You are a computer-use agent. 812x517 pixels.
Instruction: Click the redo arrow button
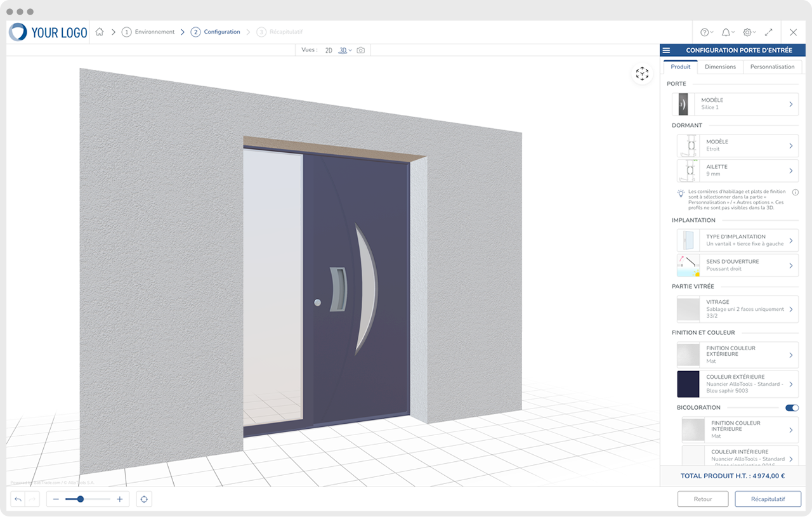(32, 499)
